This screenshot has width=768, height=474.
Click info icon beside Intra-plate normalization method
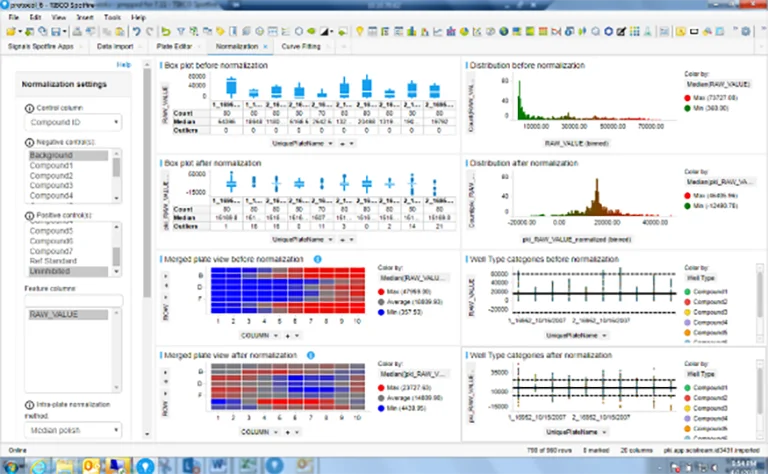(x=27, y=405)
